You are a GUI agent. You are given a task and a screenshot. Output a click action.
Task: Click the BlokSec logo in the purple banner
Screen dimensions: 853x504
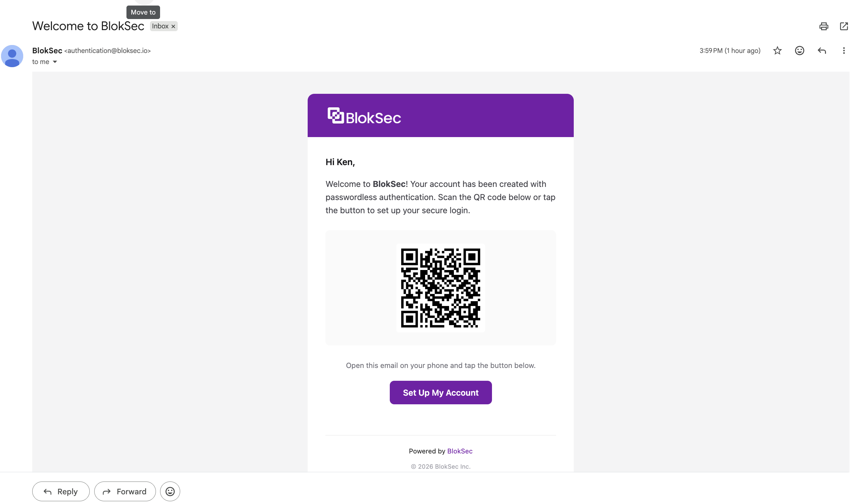[x=364, y=116]
